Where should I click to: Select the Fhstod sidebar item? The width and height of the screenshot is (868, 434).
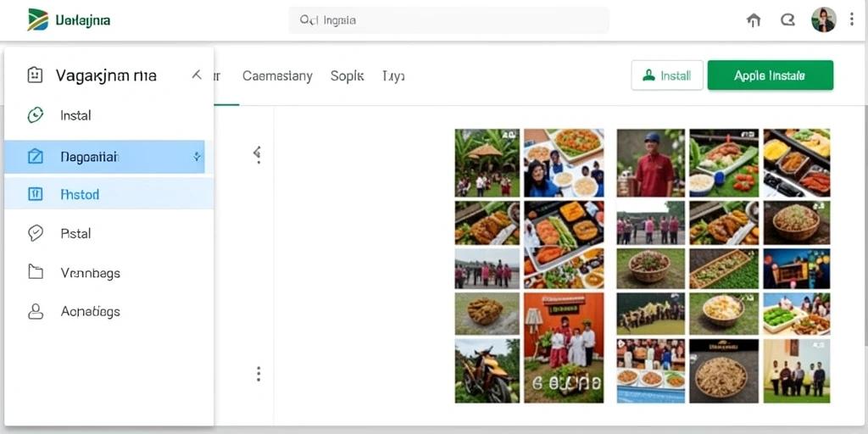coord(109,194)
